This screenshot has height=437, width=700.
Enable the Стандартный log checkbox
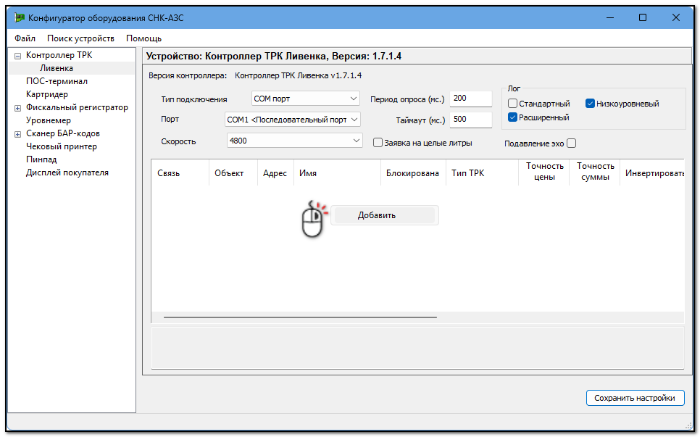pyautogui.click(x=512, y=104)
